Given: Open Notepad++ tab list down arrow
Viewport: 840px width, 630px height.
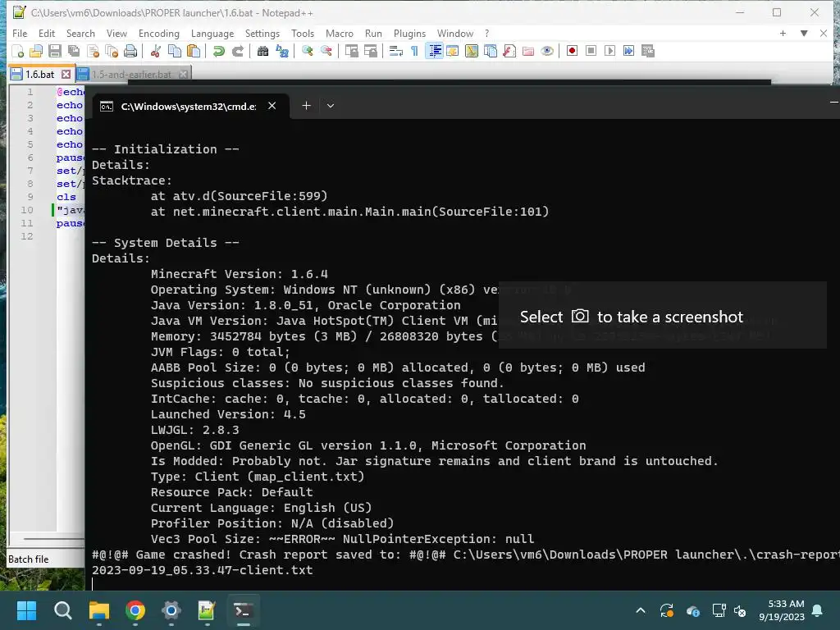Looking at the screenshot, I should pyautogui.click(x=804, y=33).
